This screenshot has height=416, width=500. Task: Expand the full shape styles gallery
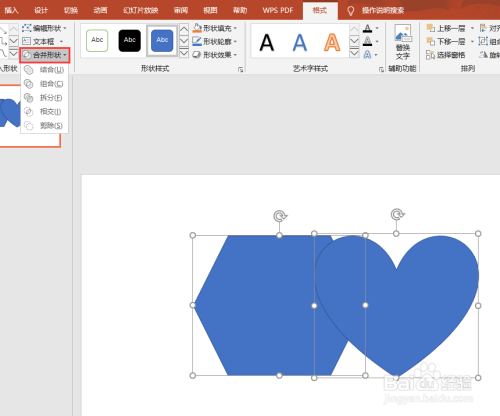[x=184, y=53]
